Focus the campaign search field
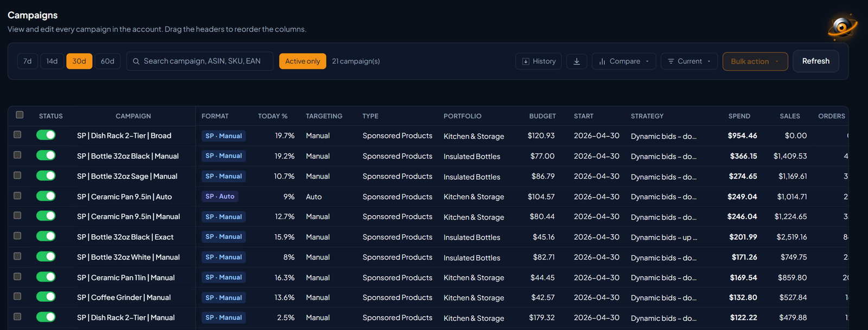Screen dimensions: 868x330 click(200, 61)
